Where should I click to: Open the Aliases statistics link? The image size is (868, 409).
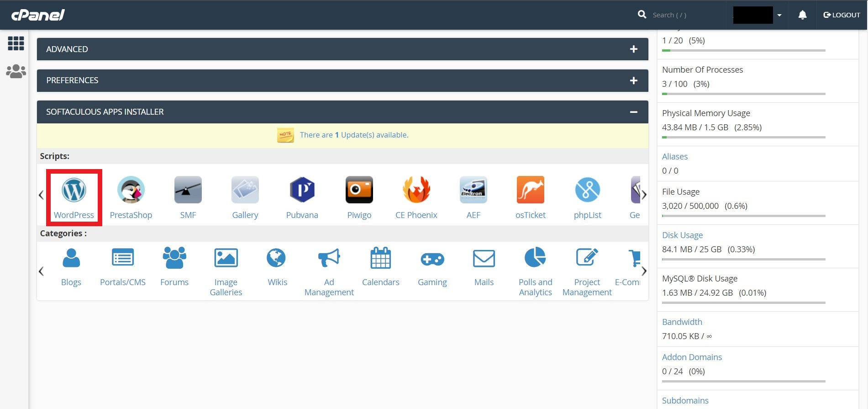pyautogui.click(x=675, y=156)
